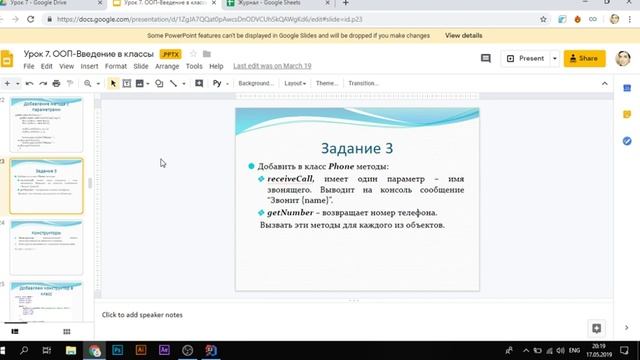The image size is (640, 360).
Task: Click the Redo icon in the toolbar
Action: (43, 83)
